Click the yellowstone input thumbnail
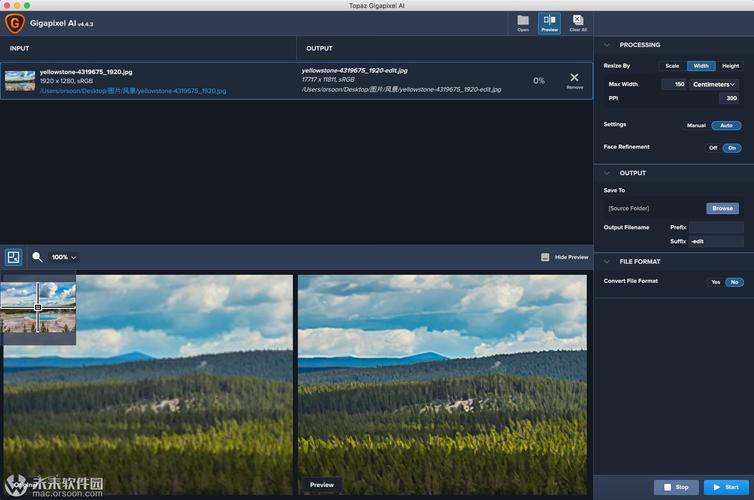This screenshot has width=754, height=500. tap(20, 81)
